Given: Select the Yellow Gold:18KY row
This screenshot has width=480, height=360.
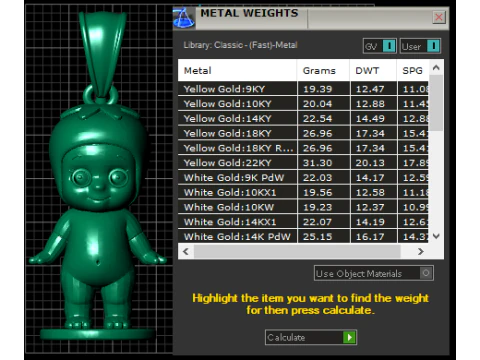Looking at the screenshot, I should coord(303,133).
